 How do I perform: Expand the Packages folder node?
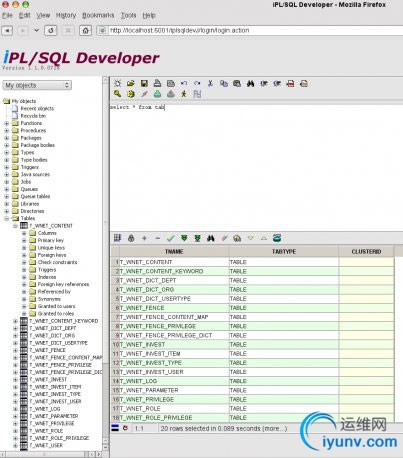click(7, 138)
